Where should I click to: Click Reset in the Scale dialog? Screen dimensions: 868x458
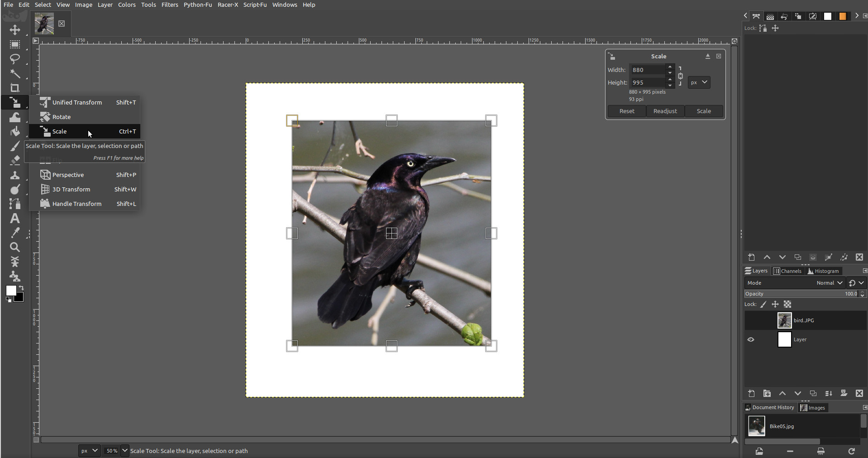[x=627, y=111]
